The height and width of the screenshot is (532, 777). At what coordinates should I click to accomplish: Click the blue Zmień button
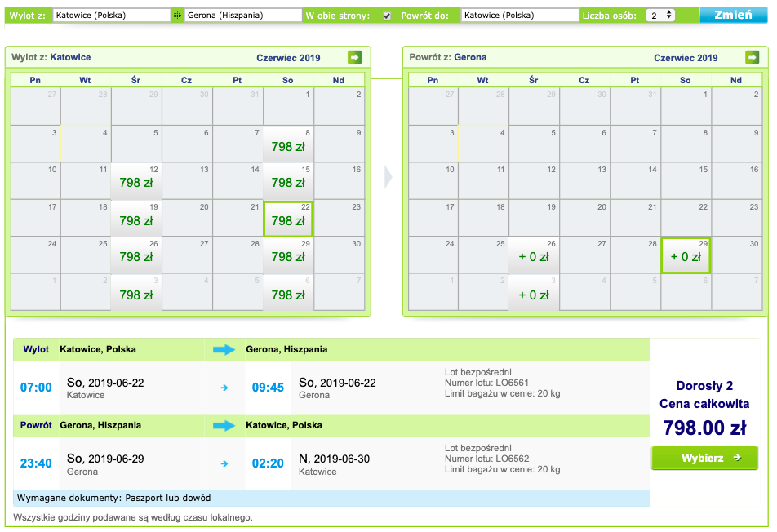(x=734, y=15)
